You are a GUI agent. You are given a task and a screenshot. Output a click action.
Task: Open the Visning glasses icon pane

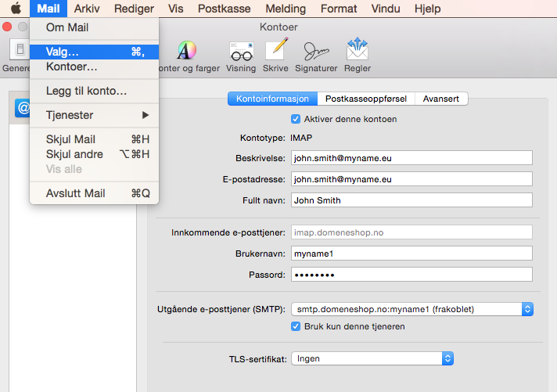[x=241, y=55]
